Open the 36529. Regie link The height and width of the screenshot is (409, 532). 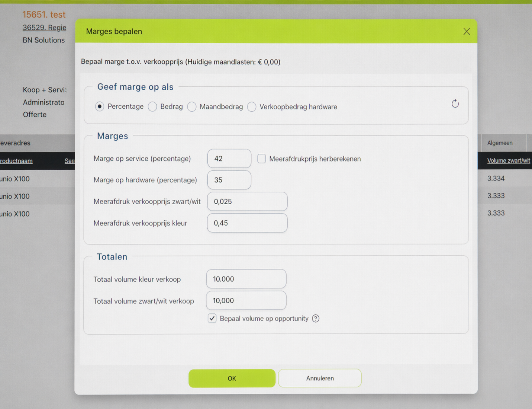[x=44, y=28]
